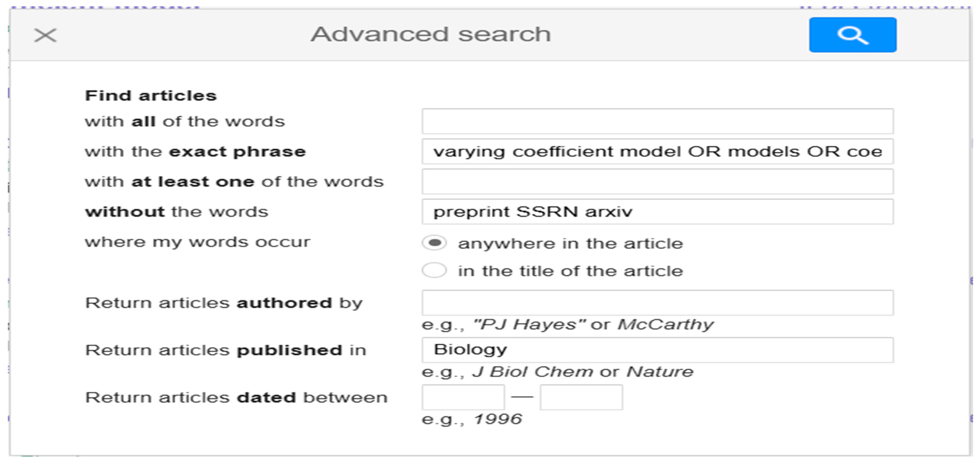Image resolution: width=980 pixels, height=462 pixels.
Task: Click the published-in field containing "Biology"
Action: coord(657,350)
